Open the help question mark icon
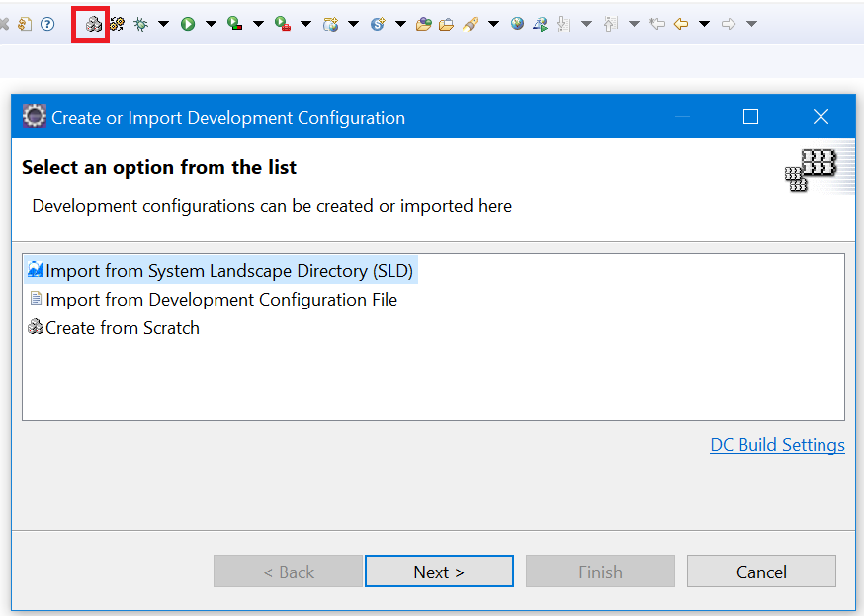This screenshot has width=864, height=616. [47, 24]
